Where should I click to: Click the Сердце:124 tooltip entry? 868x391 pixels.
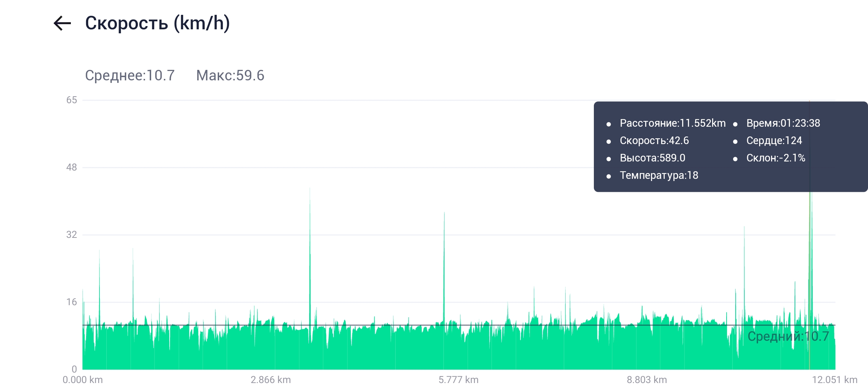coord(774,141)
